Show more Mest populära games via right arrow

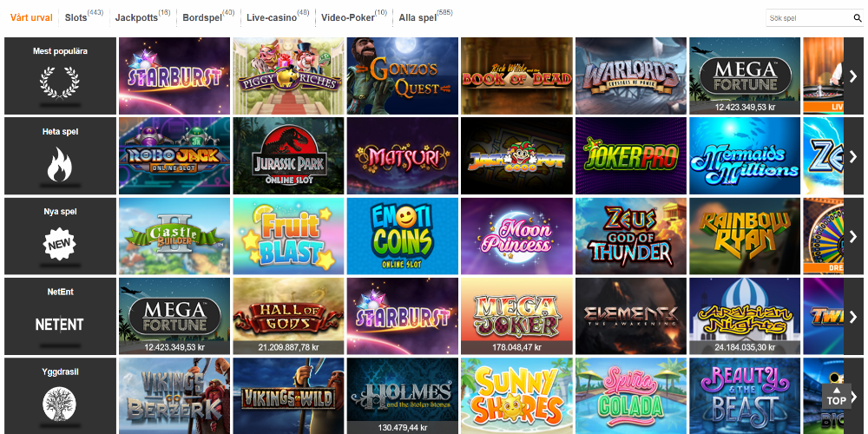point(853,76)
